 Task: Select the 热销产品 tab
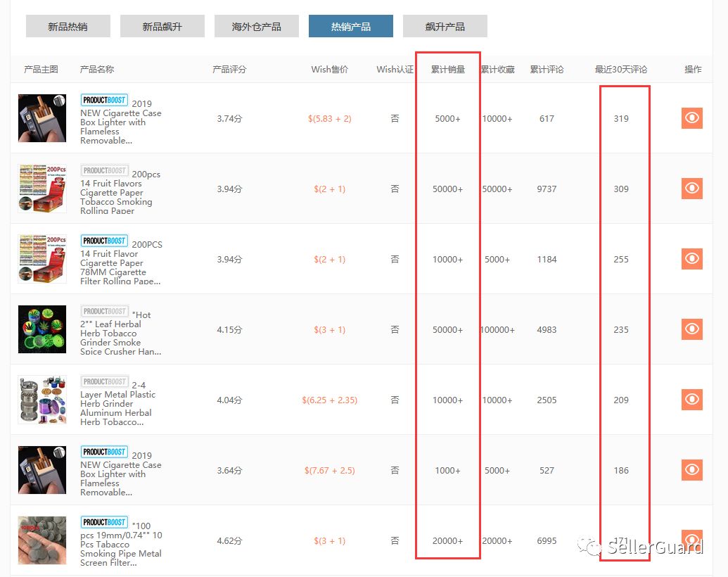pos(350,27)
